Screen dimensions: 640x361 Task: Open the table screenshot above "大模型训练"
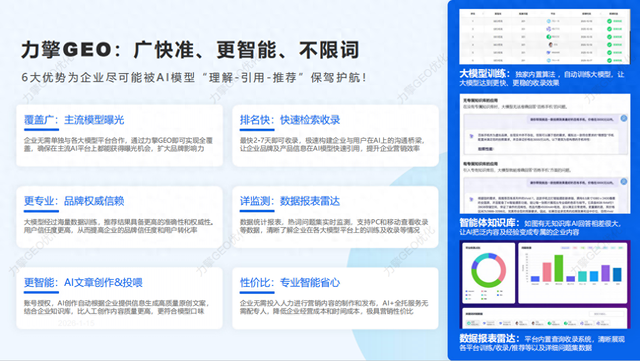pyautogui.click(x=544, y=37)
